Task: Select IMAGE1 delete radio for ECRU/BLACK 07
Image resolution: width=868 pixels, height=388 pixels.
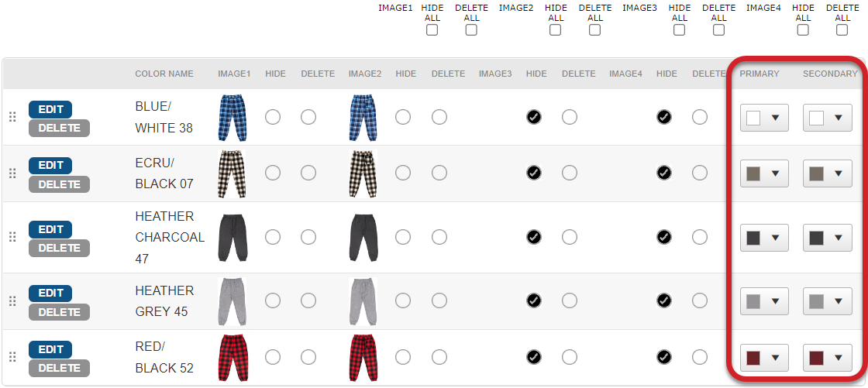Action: pos(308,173)
